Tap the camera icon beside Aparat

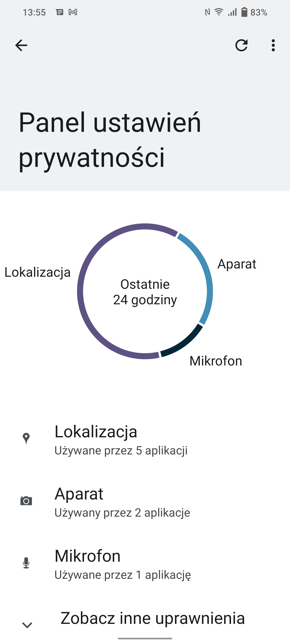pos(26,501)
